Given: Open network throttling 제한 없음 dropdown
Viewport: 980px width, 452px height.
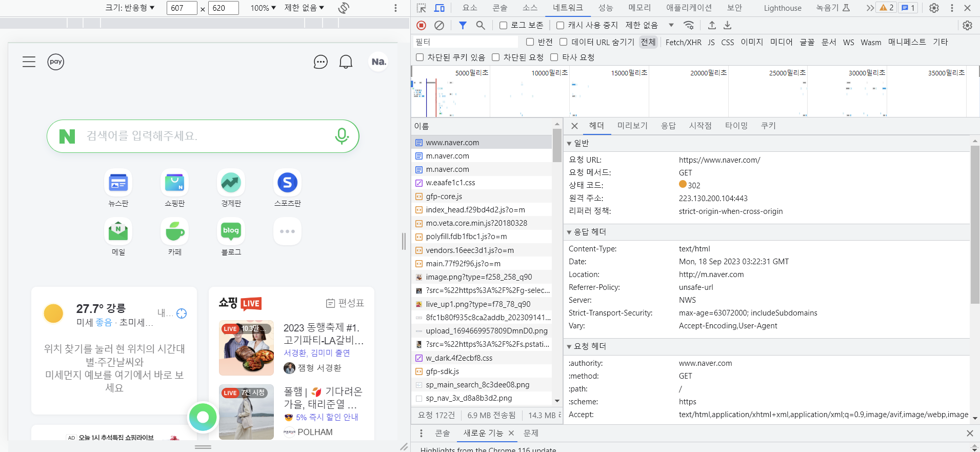Looking at the screenshot, I should [649, 25].
